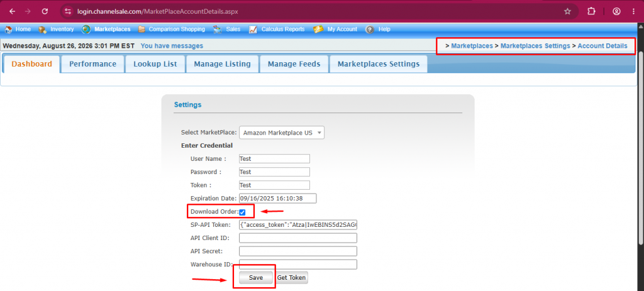Click the API Secret field

297,251
